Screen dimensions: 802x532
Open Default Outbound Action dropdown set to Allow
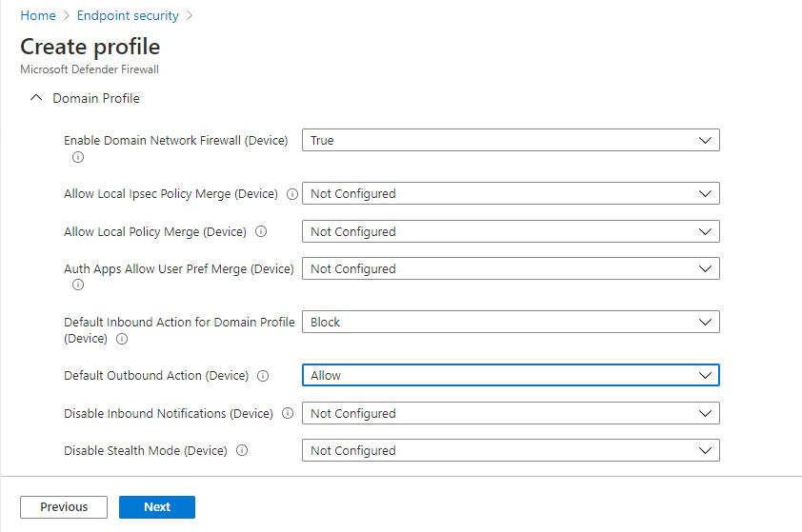tap(511, 376)
